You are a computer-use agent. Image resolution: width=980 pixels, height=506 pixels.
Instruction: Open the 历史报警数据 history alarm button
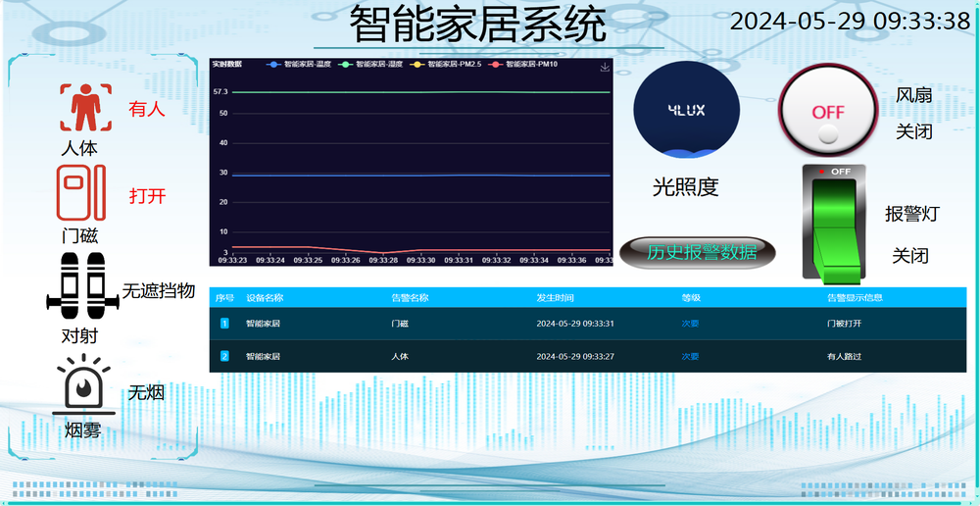pyautogui.click(x=701, y=252)
